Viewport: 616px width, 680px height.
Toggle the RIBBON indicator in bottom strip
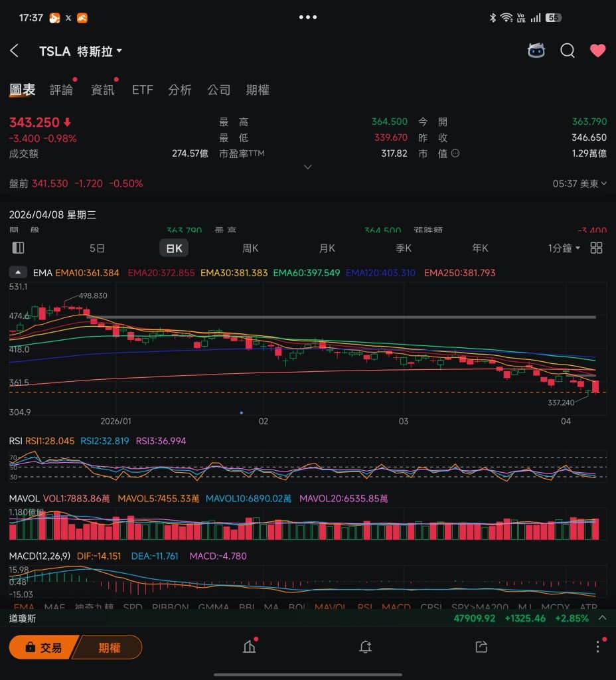click(x=171, y=607)
